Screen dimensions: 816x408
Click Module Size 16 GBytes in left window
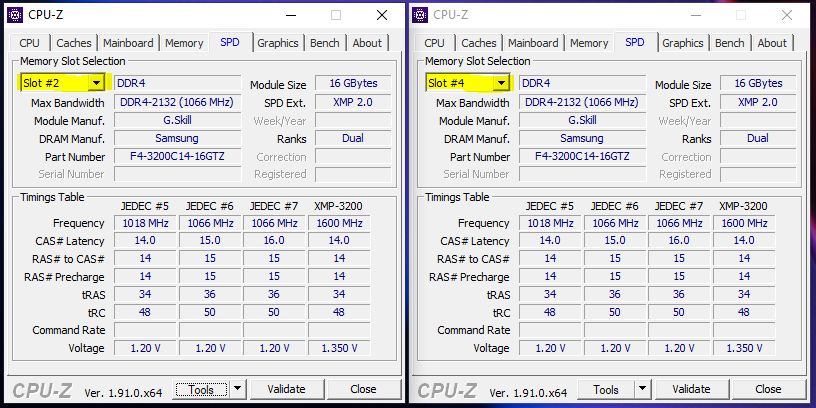(x=353, y=83)
